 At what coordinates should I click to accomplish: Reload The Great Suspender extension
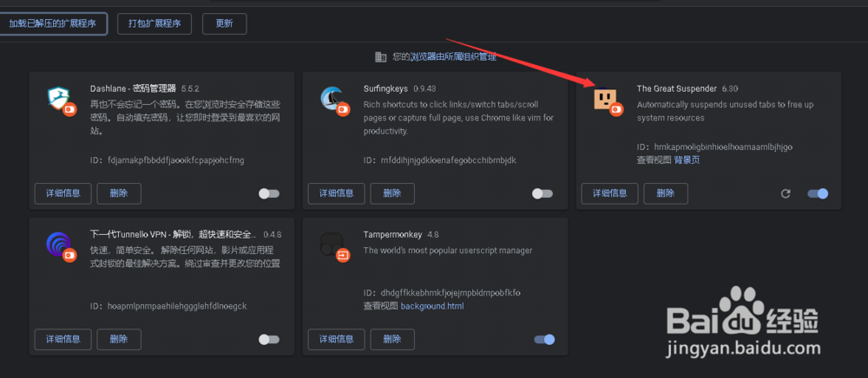tap(785, 193)
